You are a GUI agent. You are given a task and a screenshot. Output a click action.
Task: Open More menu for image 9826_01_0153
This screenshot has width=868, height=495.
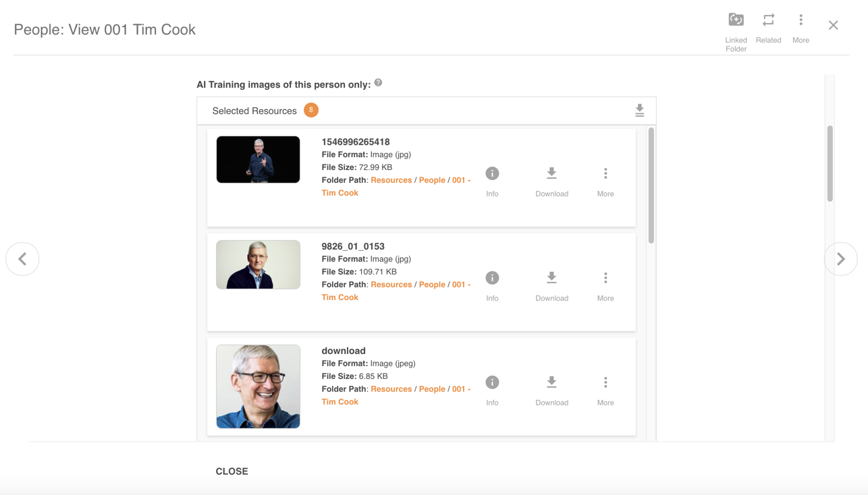point(605,279)
